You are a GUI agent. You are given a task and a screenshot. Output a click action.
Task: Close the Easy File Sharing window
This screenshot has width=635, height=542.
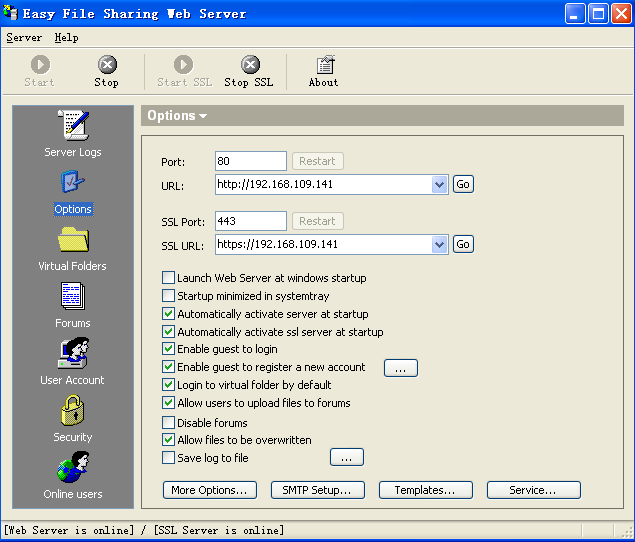[x=621, y=14]
